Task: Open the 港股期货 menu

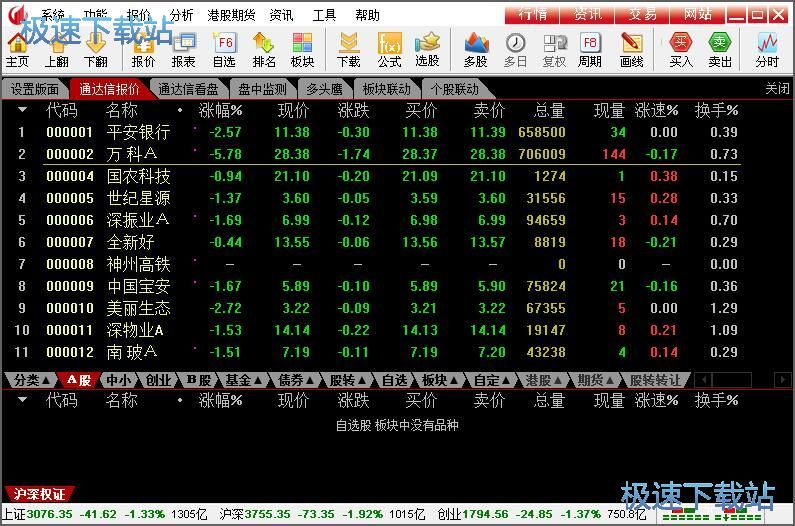Action: (231, 15)
